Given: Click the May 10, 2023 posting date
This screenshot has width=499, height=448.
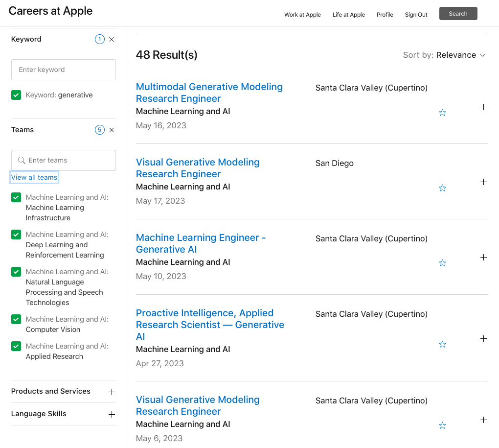Looking at the screenshot, I should [x=161, y=276].
